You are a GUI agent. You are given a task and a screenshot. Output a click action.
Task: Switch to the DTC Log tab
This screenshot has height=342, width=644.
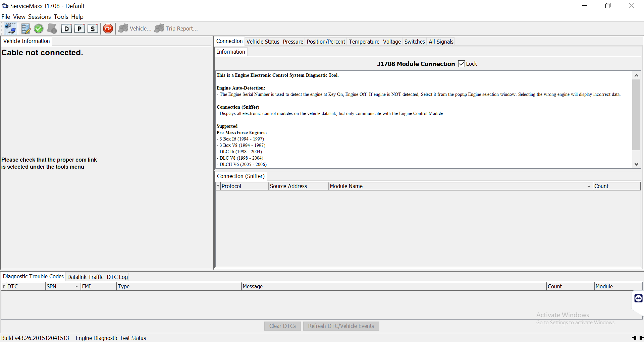(x=117, y=277)
